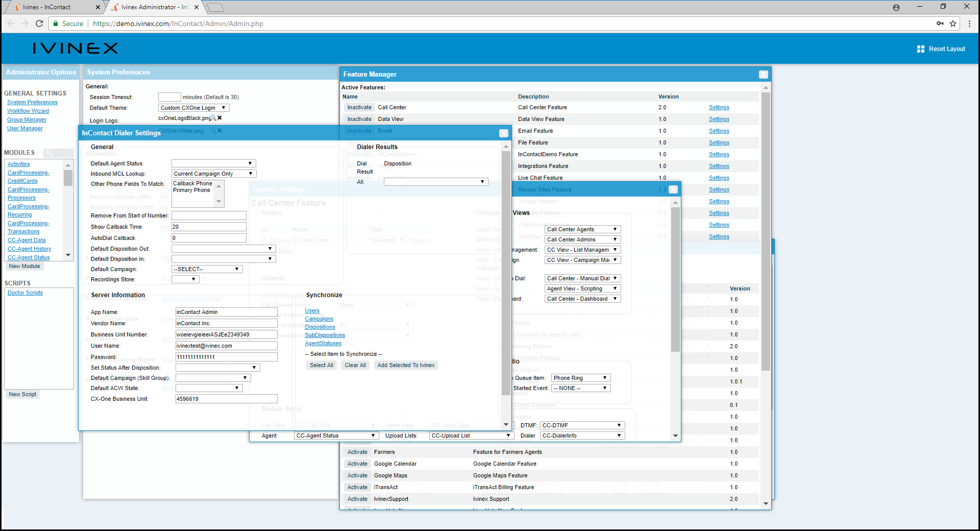This screenshot has height=531, width=980.
Task: Click Add Selected To Ivinex button
Action: coord(406,365)
